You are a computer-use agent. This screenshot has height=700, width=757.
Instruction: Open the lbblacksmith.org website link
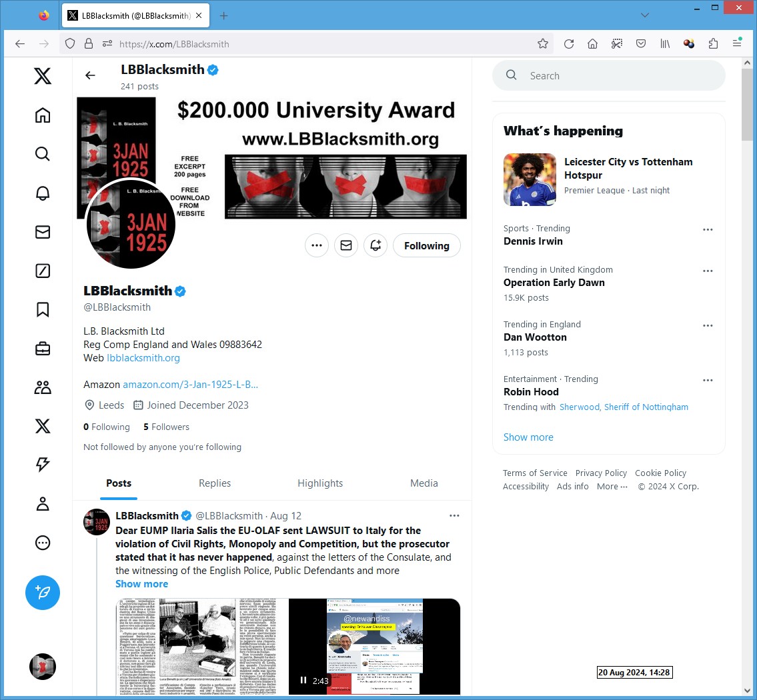[x=143, y=358]
